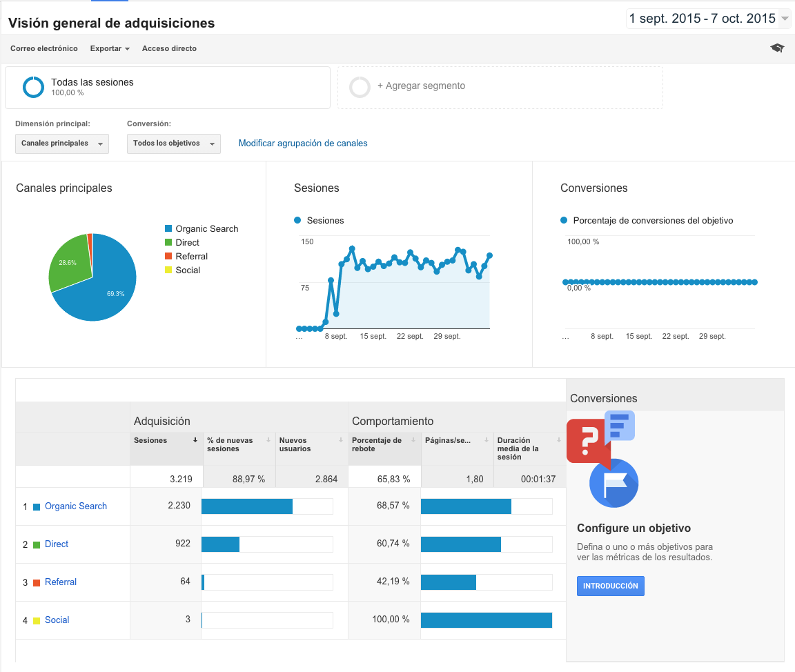Click sort arrow on % de nuevas sesiones
The width and height of the screenshot is (795, 672).
tap(268, 440)
